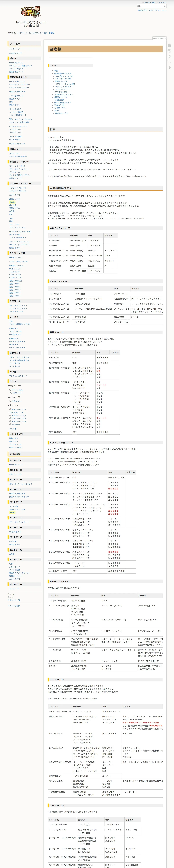Open サブクラスについて link

click(17, 144)
